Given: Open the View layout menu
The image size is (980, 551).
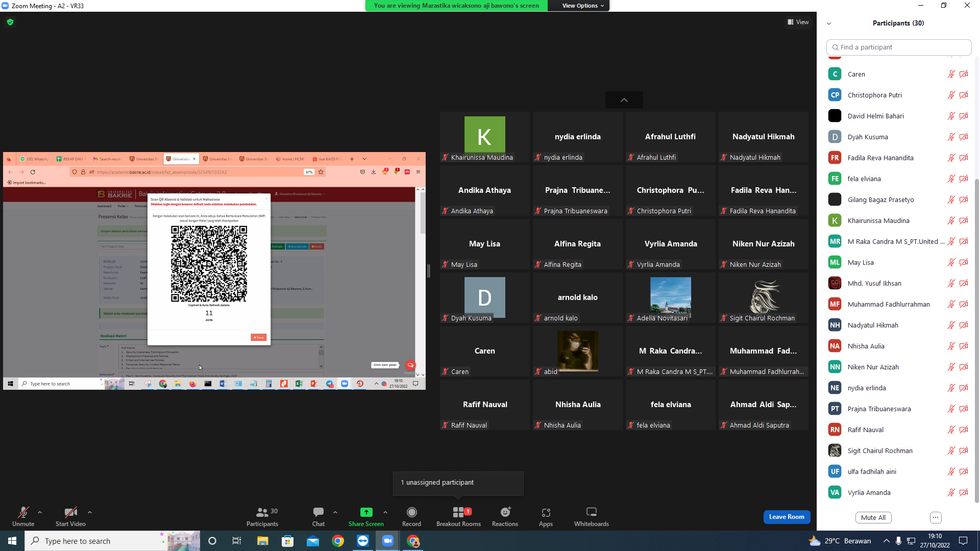Looking at the screenshot, I should pyautogui.click(x=798, y=22).
